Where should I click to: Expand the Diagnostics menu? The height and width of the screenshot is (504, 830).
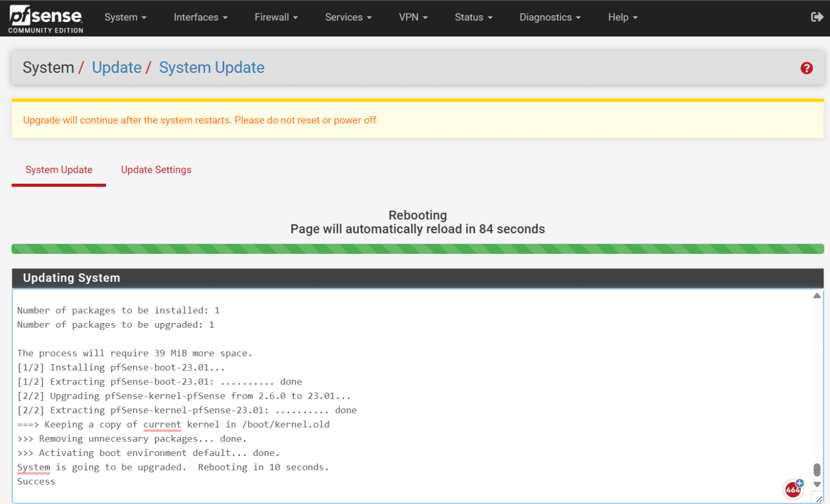[x=550, y=17]
